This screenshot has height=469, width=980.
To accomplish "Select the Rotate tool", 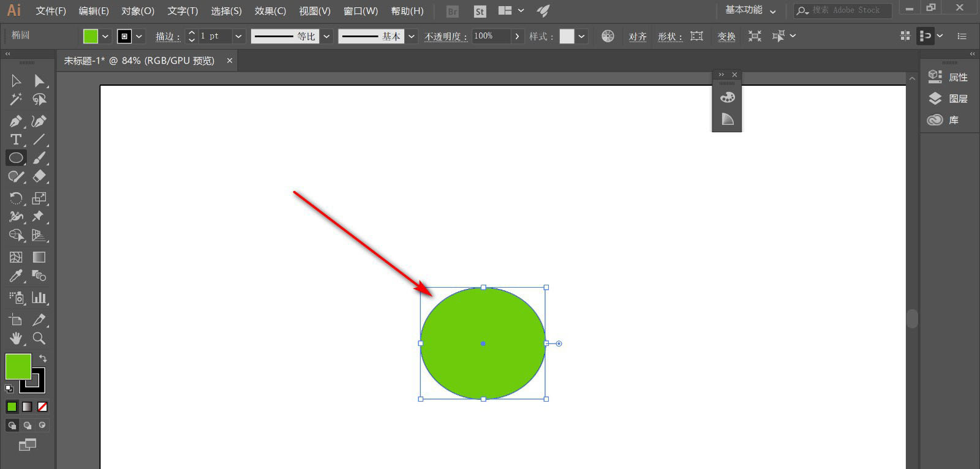I will click(x=16, y=198).
